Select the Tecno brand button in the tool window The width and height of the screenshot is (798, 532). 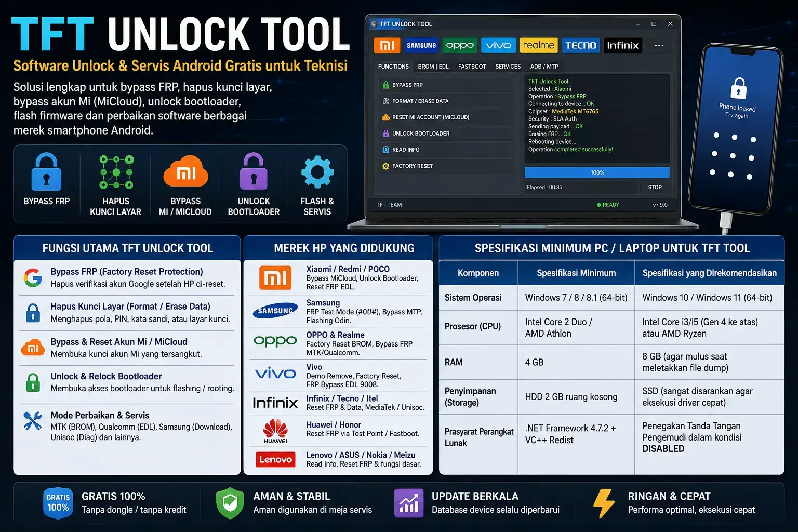tap(581, 46)
